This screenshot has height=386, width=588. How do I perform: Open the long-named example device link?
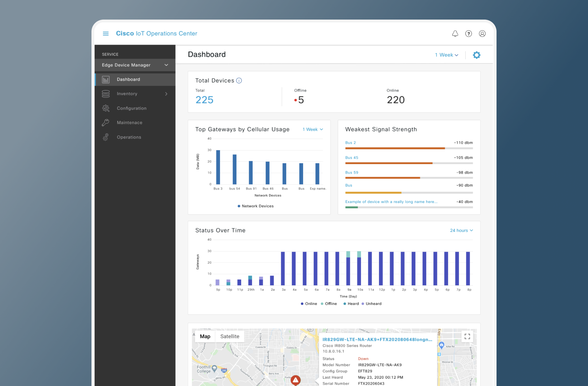click(x=391, y=202)
